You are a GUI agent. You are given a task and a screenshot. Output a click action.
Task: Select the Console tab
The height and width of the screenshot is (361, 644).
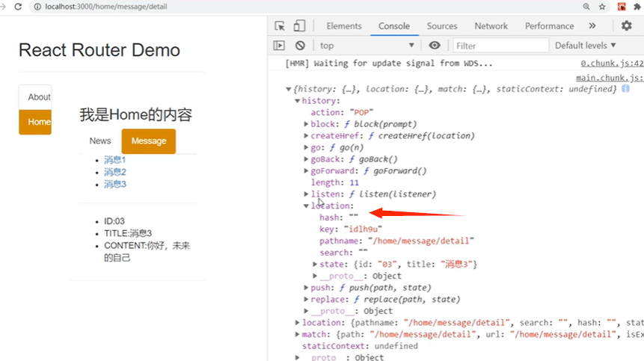[394, 26]
